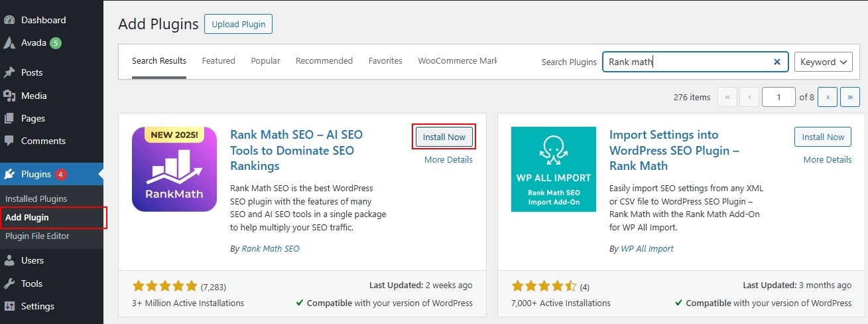The image size is (868, 324).
Task: Open the Keyword search type dropdown
Action: (823, 62)
